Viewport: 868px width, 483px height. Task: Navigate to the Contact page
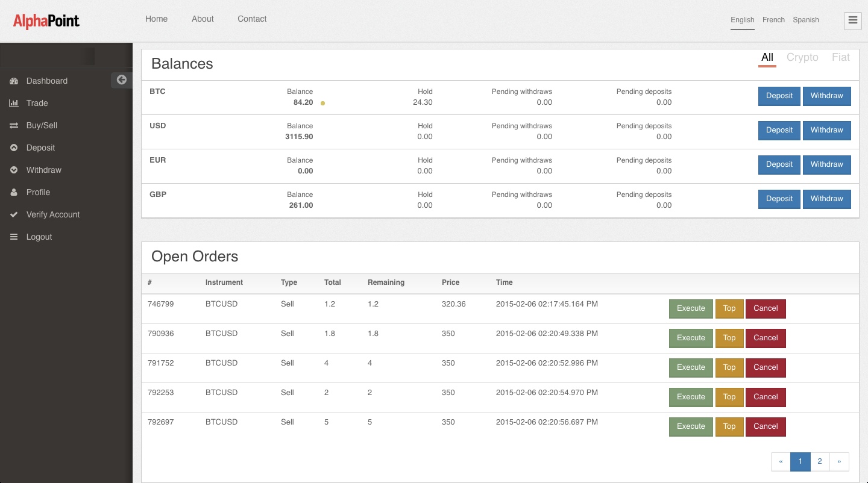point(252,19)
